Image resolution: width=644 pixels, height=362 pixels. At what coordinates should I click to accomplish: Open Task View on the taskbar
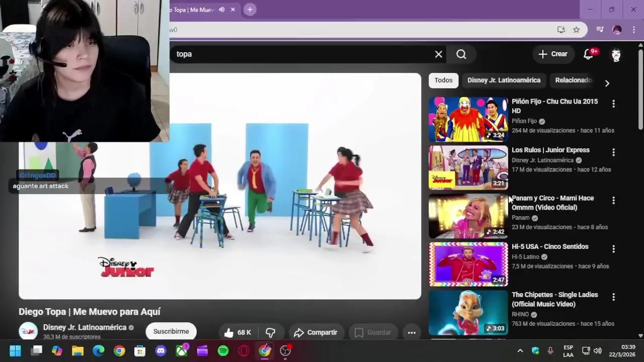[36, 350]
